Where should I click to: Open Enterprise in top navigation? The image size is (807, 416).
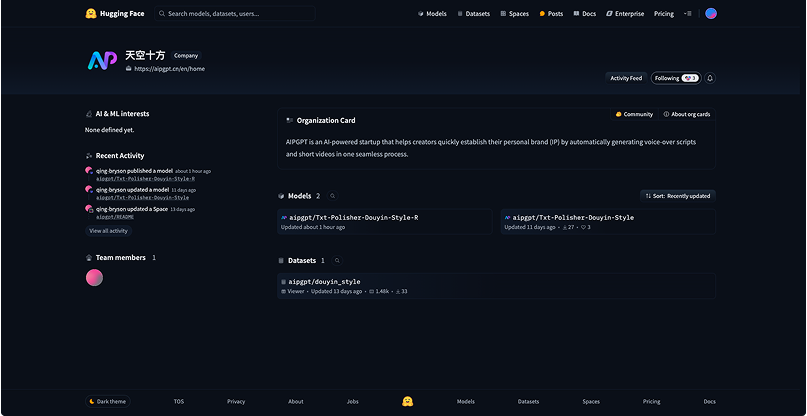[x=625, y=14]
